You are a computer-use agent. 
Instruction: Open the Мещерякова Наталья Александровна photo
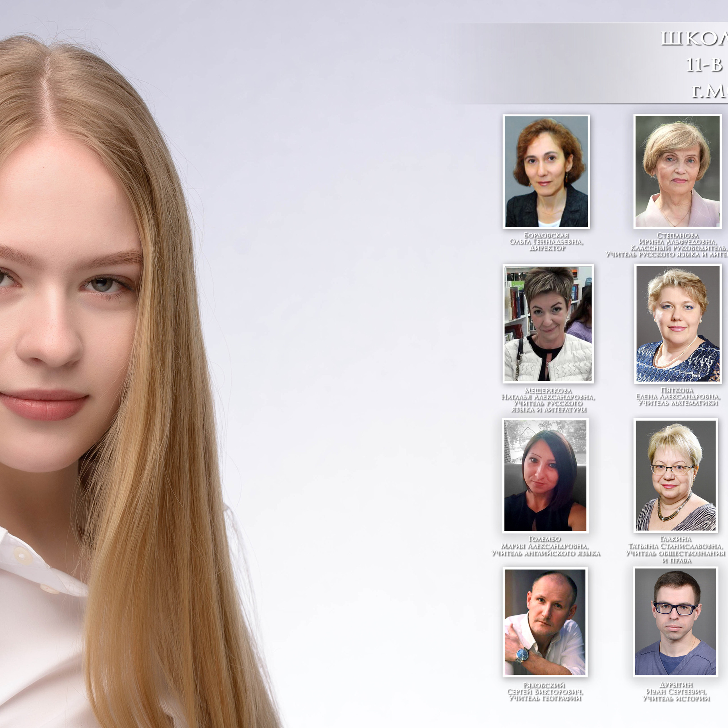click(x=548, y=324)
